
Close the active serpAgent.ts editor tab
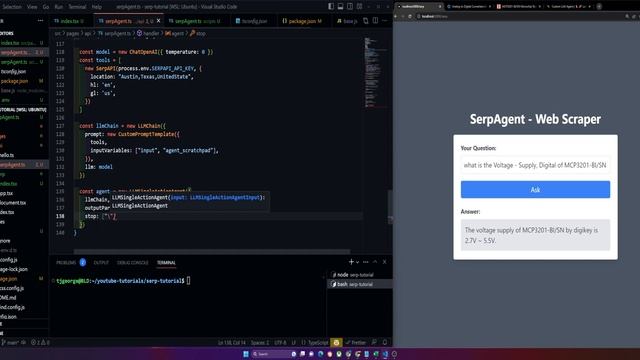[159, 21]
